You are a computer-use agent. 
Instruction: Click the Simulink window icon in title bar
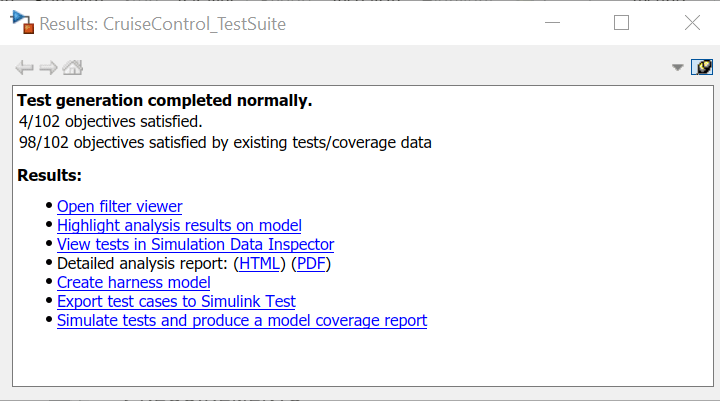click(19, 22)
